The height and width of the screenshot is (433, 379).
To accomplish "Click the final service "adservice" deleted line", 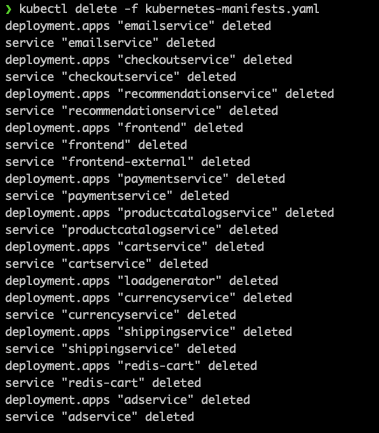I will [x=100, y=417].
